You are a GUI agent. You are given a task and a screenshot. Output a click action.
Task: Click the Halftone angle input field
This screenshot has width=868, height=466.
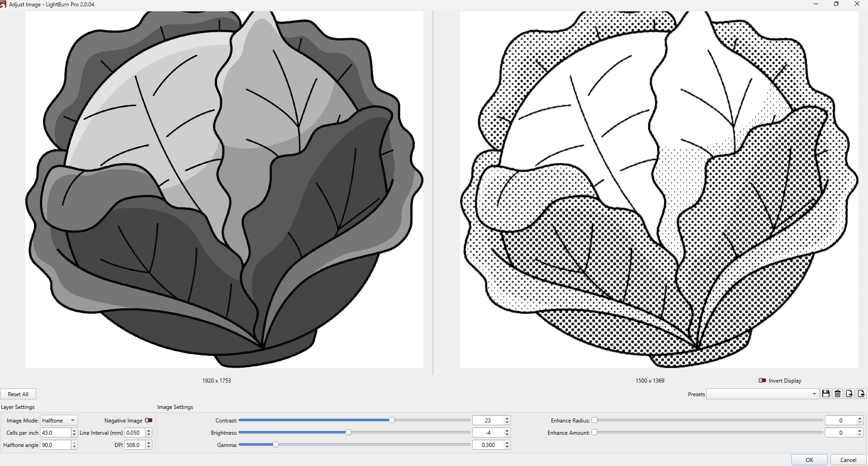click(55, 445)
